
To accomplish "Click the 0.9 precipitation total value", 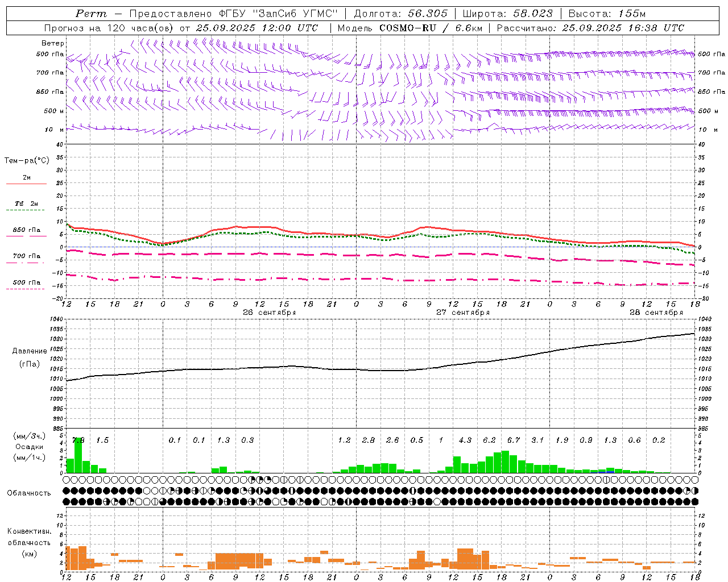I will tap(586, 440).
